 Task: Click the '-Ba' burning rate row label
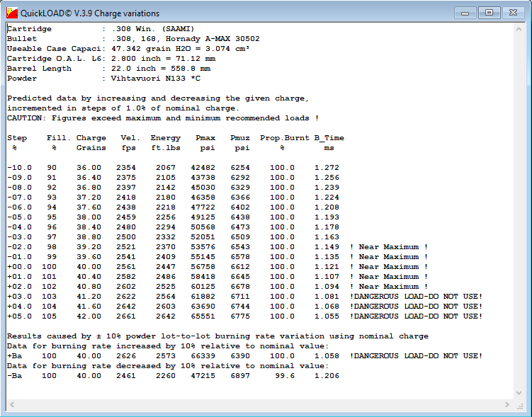(14, 376)
